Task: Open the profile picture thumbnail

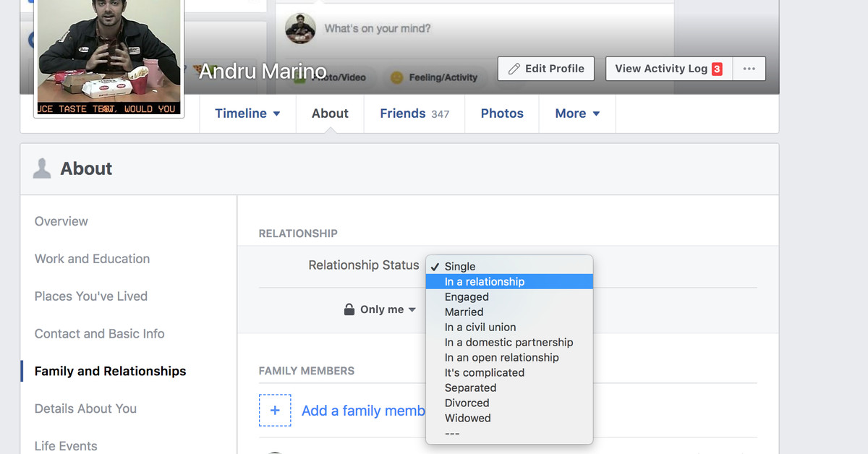Action: point(109,56)
